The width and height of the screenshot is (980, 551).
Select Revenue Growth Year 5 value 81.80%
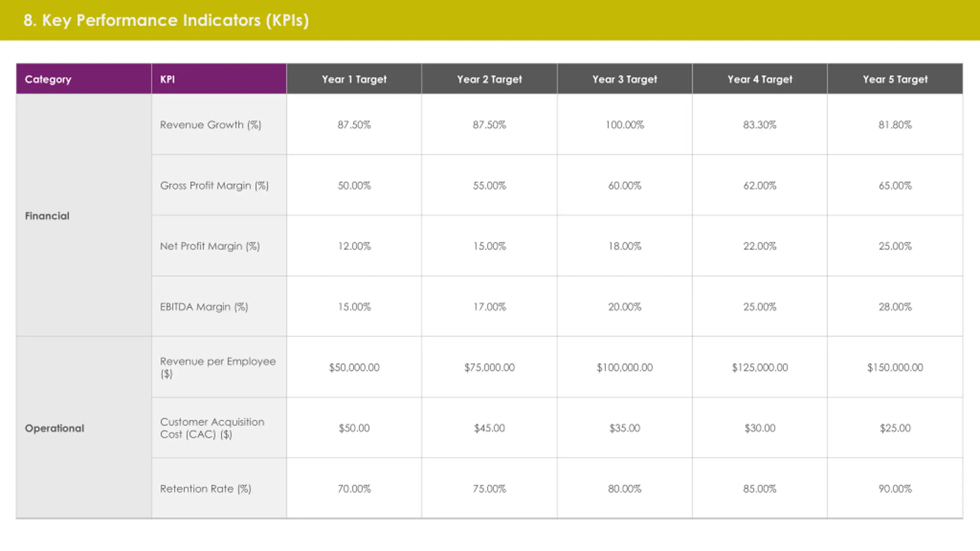tap(895, 125)
